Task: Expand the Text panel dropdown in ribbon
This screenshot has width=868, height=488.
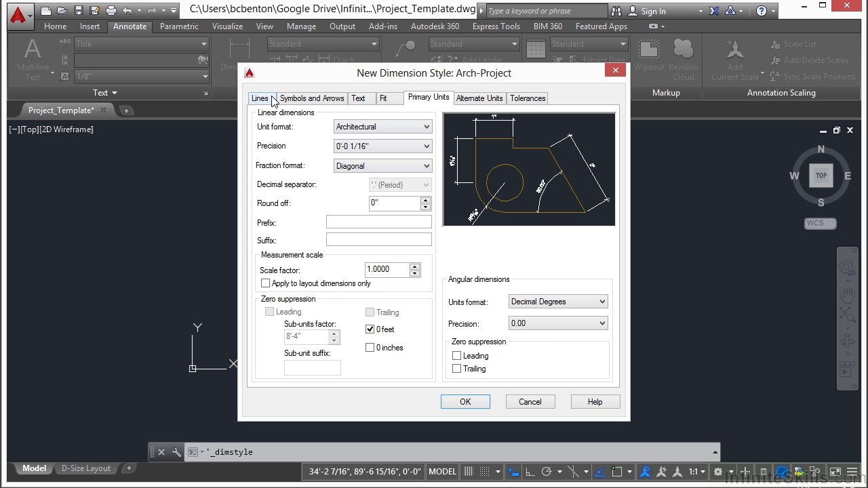Action: click(x=105, y=93)
